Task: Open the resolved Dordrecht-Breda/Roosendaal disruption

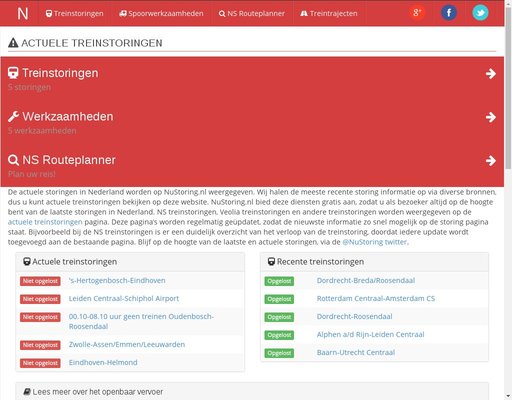Action: [x=366, y=281]
